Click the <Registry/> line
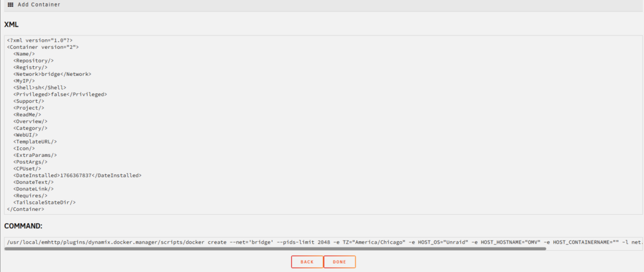Viewport: 644px width, 272px height. (30, 68)
